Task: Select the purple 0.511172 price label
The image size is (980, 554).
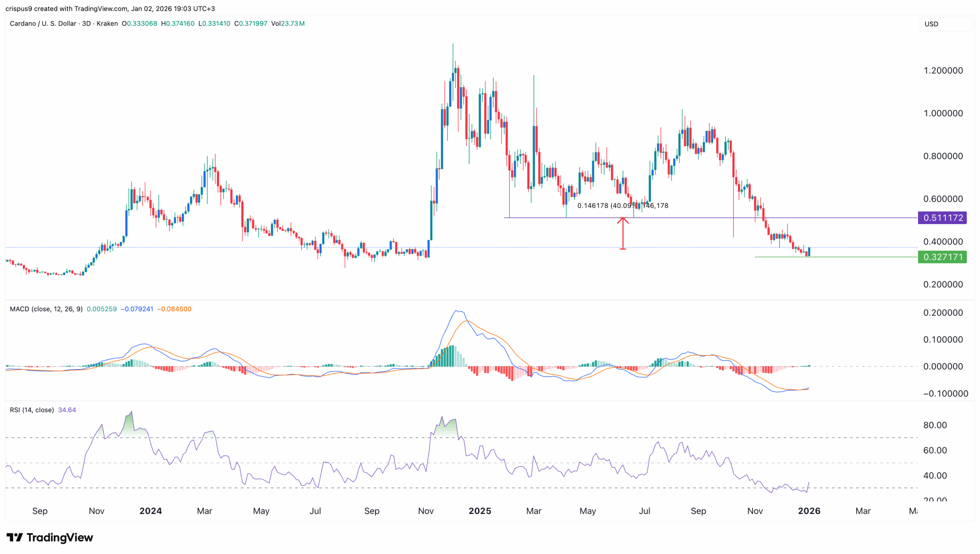Action: pyautogui.click(x=943, y=217)
